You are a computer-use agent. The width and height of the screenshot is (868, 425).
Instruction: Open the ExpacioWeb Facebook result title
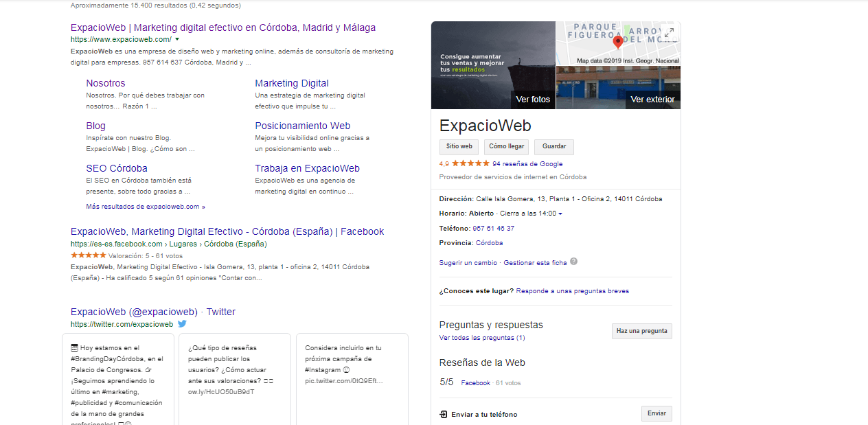[227, 231]
